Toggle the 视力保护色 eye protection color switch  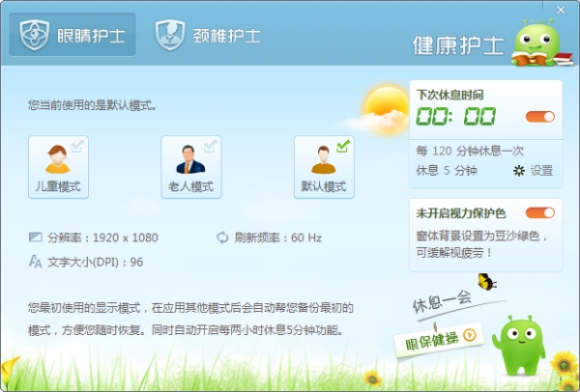[x=540, y=212]
